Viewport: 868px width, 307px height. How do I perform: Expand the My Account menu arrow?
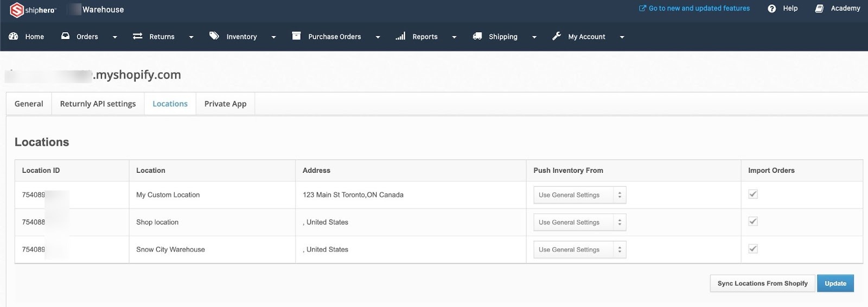622,37
